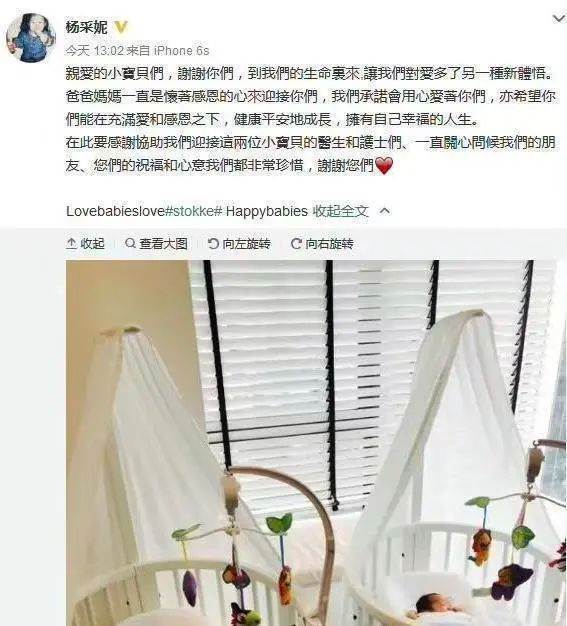This screenshot has width=567, height=626.
Task: Open the 杨采妮 username link
Action: pos(86,27)
